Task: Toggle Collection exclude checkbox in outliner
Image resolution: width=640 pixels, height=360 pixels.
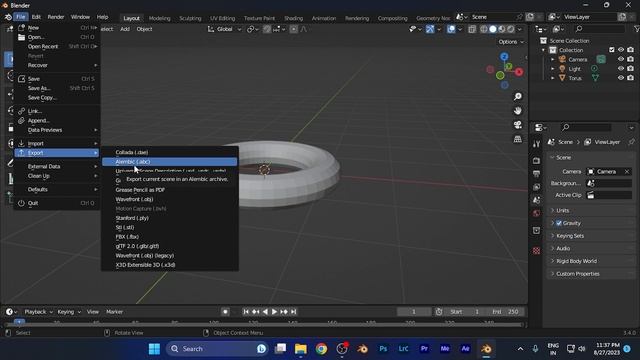Action: coord(611,50)
